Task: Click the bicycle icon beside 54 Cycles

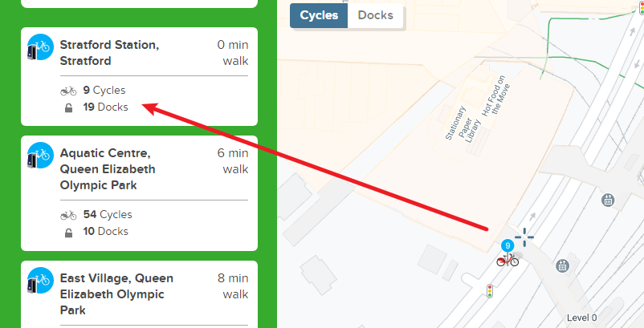Action: (x=68, y=215)
